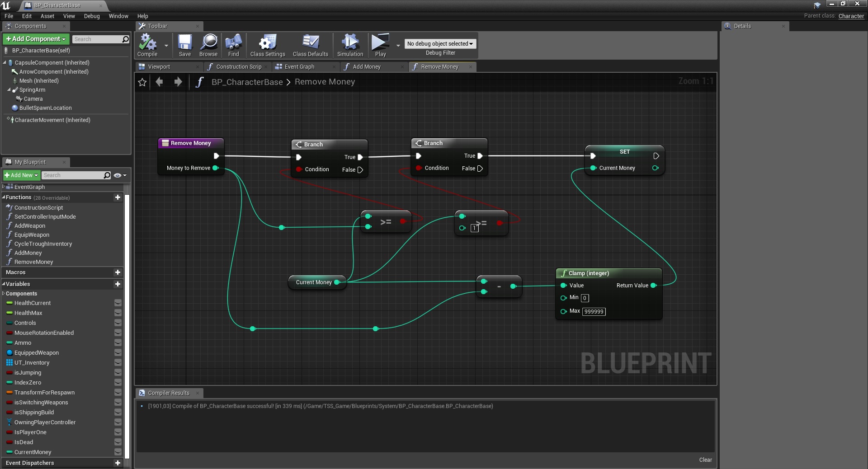Switch to the Event Graph tab
The height and width of the screenshot is (469, 868).
tap(299, 67)
